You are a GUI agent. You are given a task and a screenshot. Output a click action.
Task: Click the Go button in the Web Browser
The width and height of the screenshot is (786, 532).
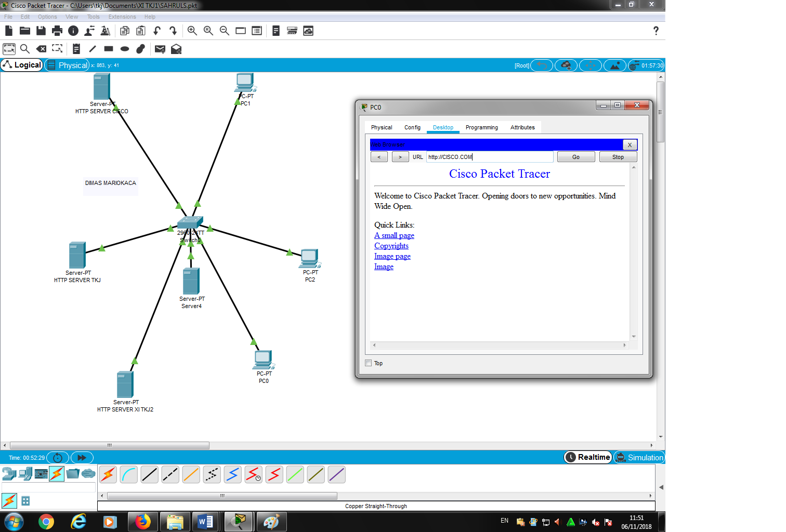[576, 157]
